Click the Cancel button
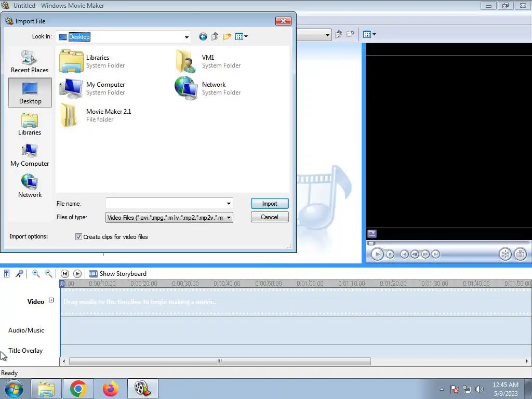The width and height of the screenshot is (532, 399). point(270,217)
